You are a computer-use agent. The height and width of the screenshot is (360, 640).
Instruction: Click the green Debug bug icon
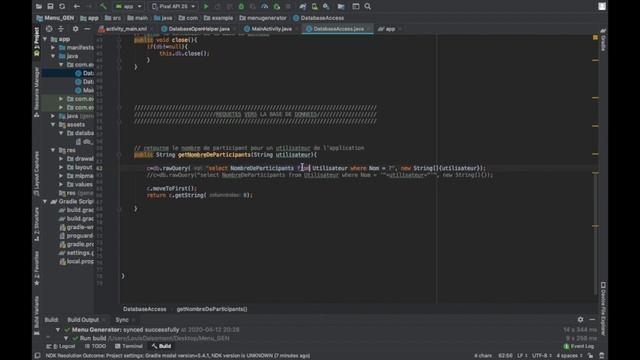coord(241,7)
